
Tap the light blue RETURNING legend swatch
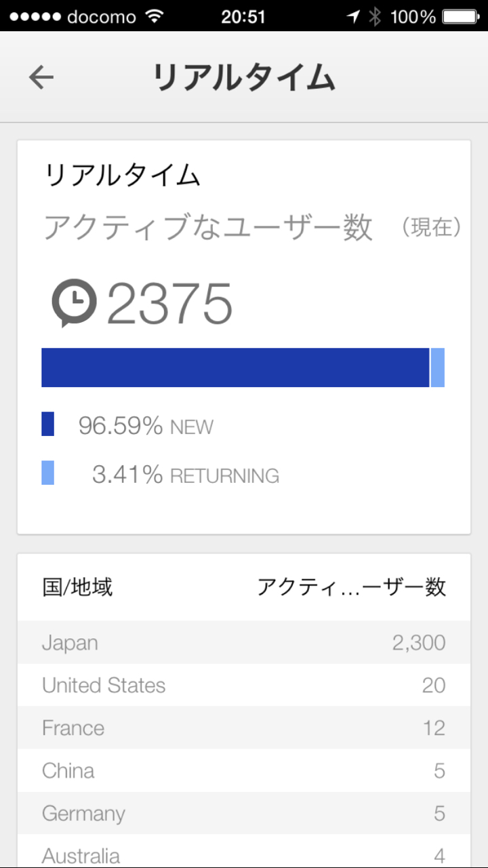pyautogui.click(x=48, y=473)
